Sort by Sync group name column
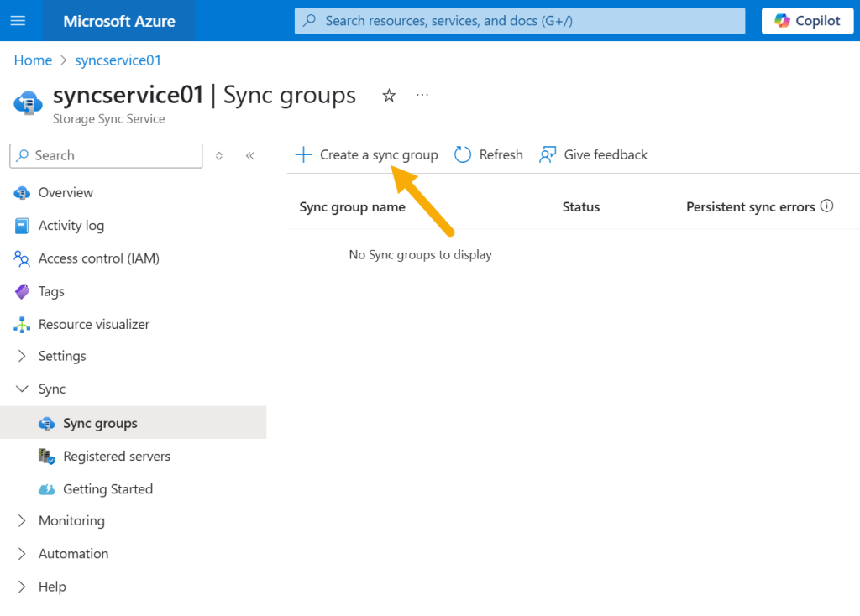The height and width of the screenshot is (616, 860). tap(353, 207)
